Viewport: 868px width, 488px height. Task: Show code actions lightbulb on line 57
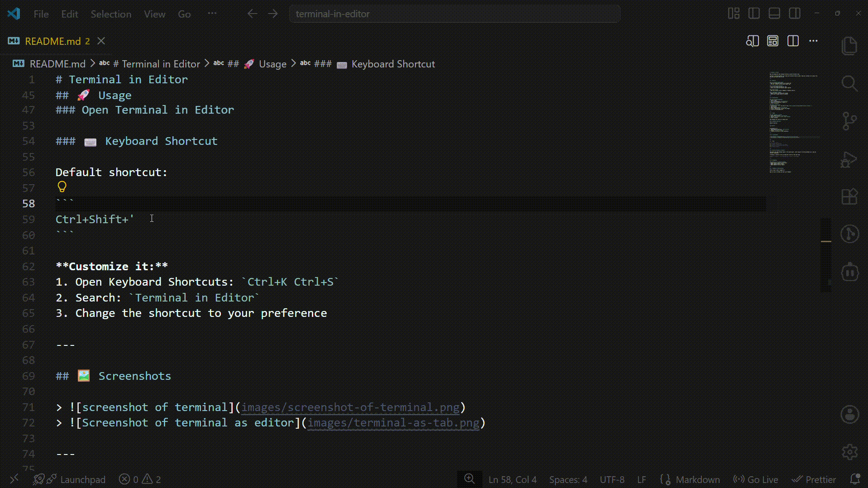62,187
